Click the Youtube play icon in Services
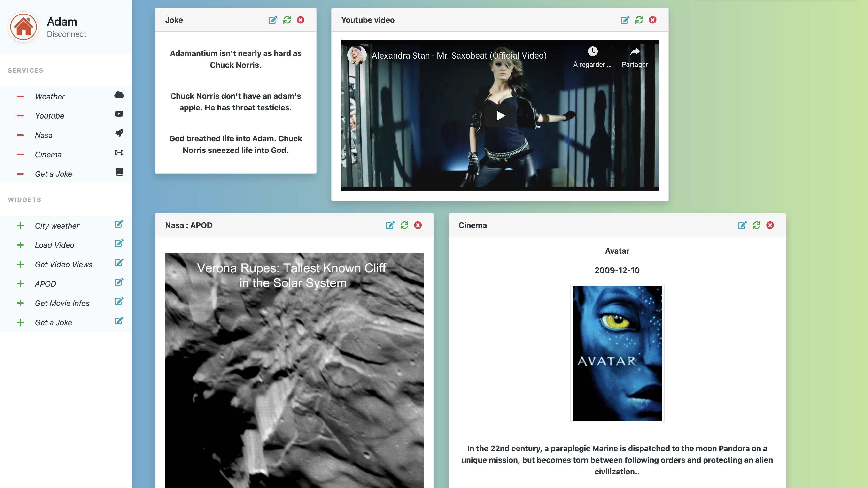868x488 pixels. coord(119,114)
